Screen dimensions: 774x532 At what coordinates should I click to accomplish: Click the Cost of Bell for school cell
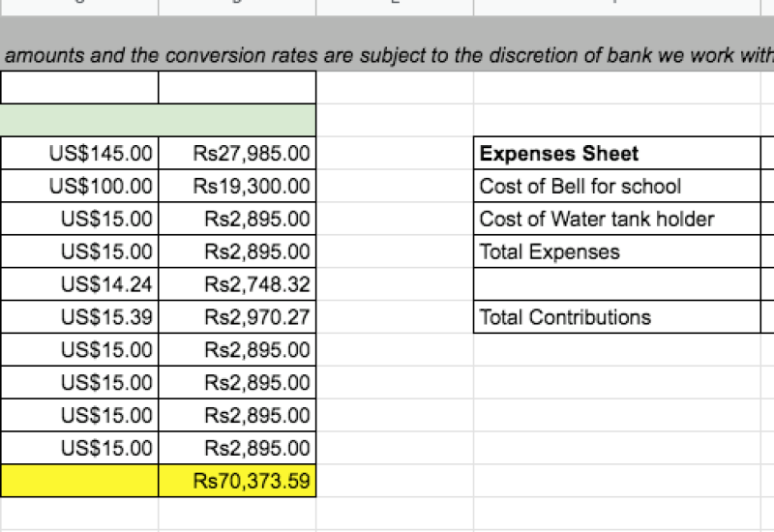[x=617, y=186]
